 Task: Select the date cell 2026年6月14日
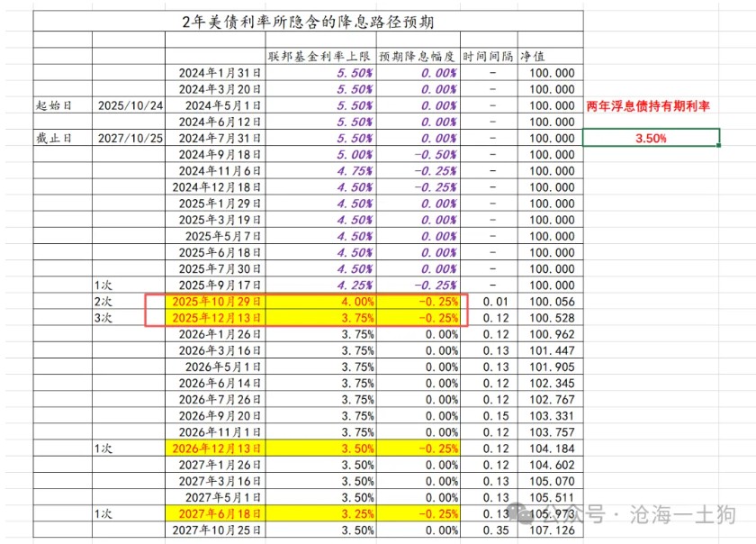pos(215,384)
